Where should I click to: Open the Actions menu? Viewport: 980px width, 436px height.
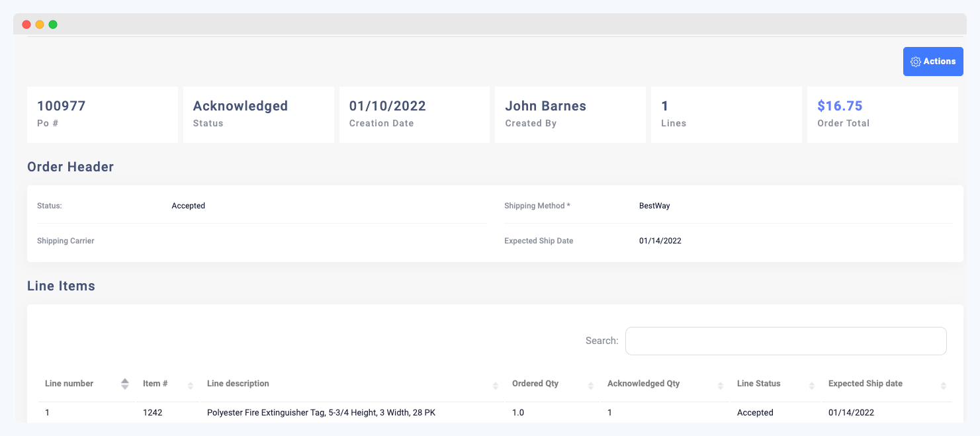pyautogui.click(x=933, y=61)
